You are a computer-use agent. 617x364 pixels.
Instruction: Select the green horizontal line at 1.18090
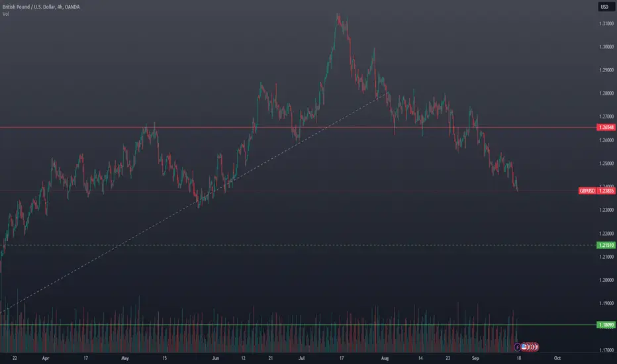[299, 325]
